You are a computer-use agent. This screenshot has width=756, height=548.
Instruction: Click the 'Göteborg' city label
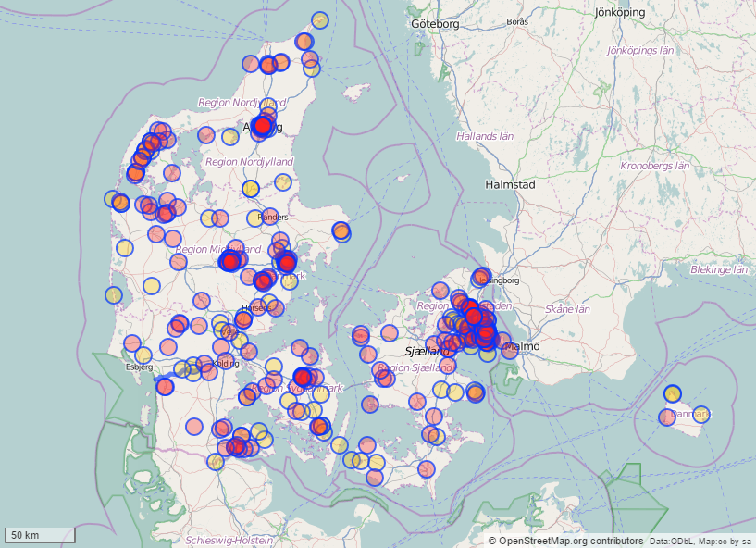point(436,24)
